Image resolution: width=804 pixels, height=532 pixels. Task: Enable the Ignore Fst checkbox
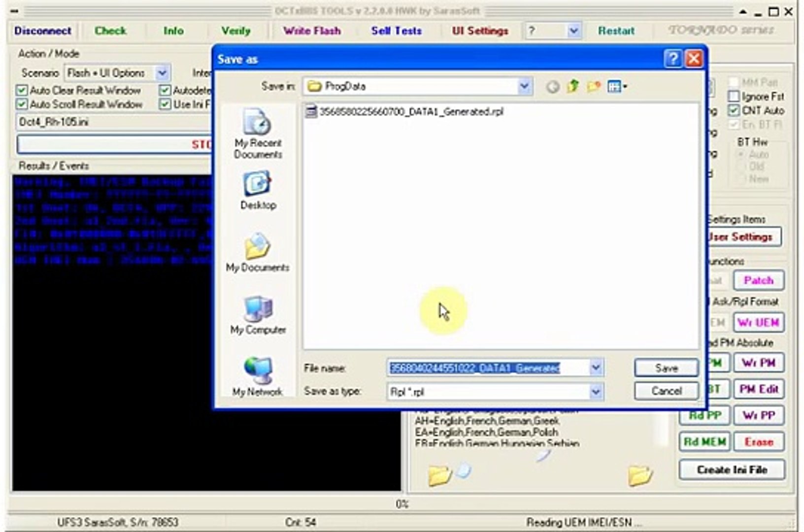click(734, 97)
